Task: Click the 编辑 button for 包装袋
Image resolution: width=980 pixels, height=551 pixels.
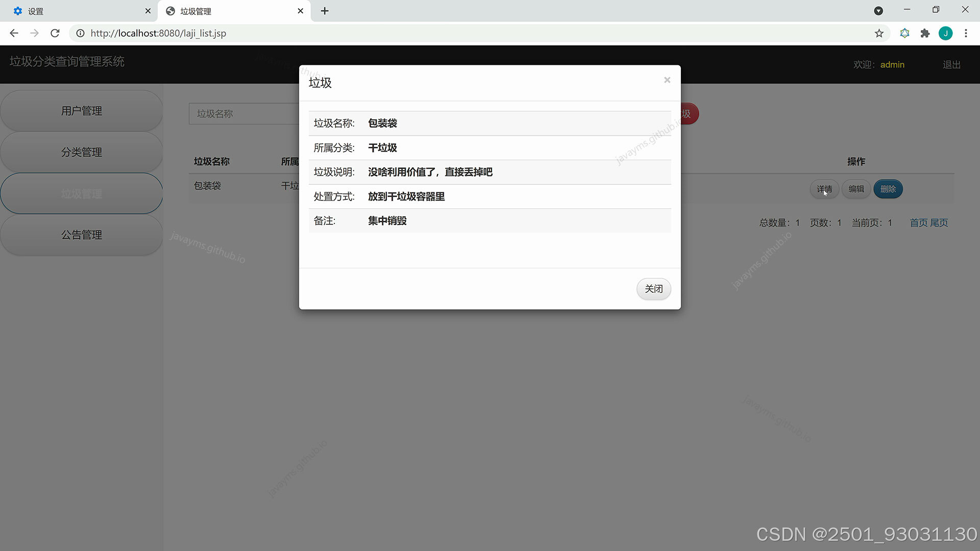Action: (856, 189)
